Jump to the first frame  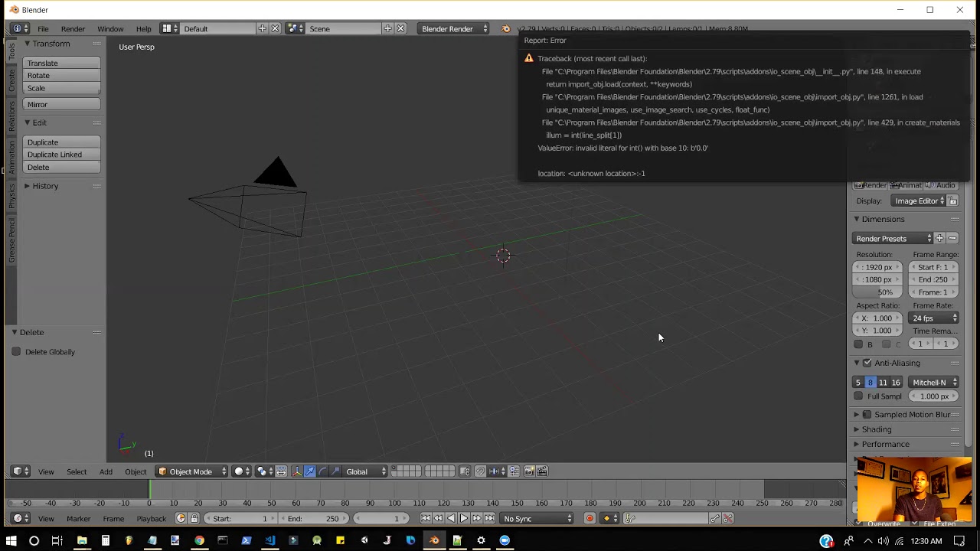click(426, 519)
